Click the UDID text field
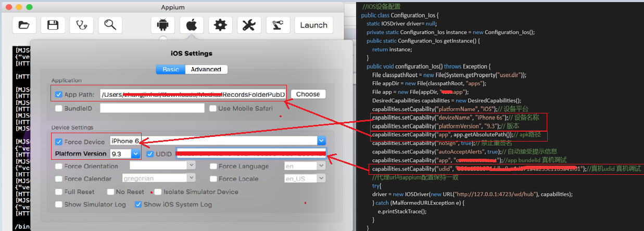 [251, 154]
